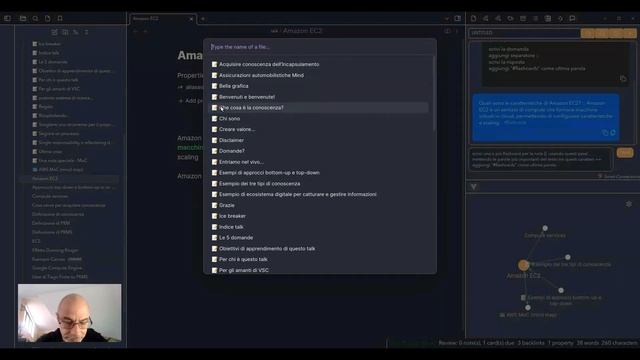Collapse all folders in file explorer
Screen dimensions: 640x360
point(87,32)
